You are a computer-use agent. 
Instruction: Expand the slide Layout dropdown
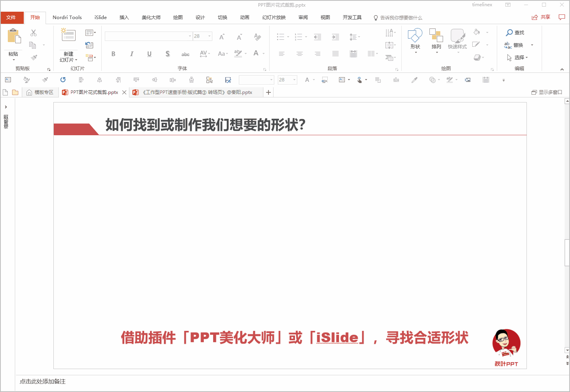click(90, 33)
